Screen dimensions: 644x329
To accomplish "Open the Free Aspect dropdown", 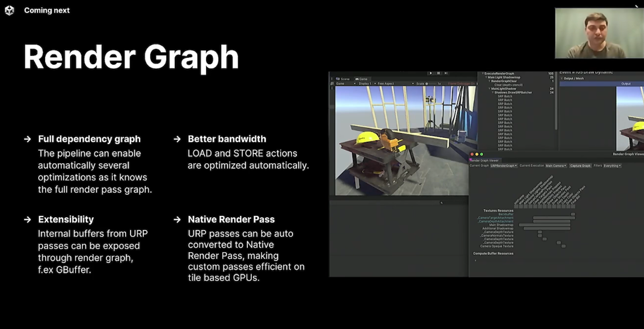I will (395, 84).
